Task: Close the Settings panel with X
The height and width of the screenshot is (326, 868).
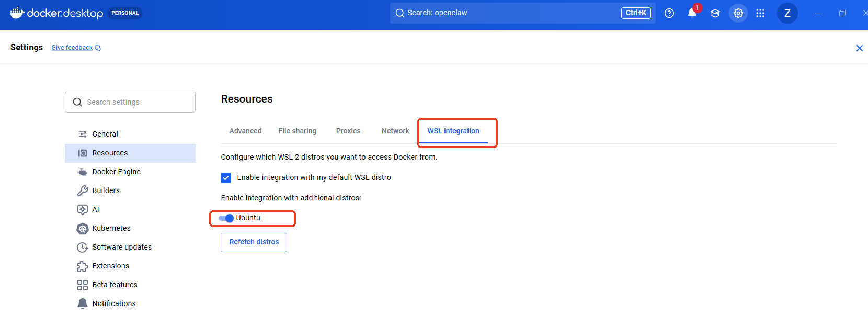Action: [x=859, y=48]
